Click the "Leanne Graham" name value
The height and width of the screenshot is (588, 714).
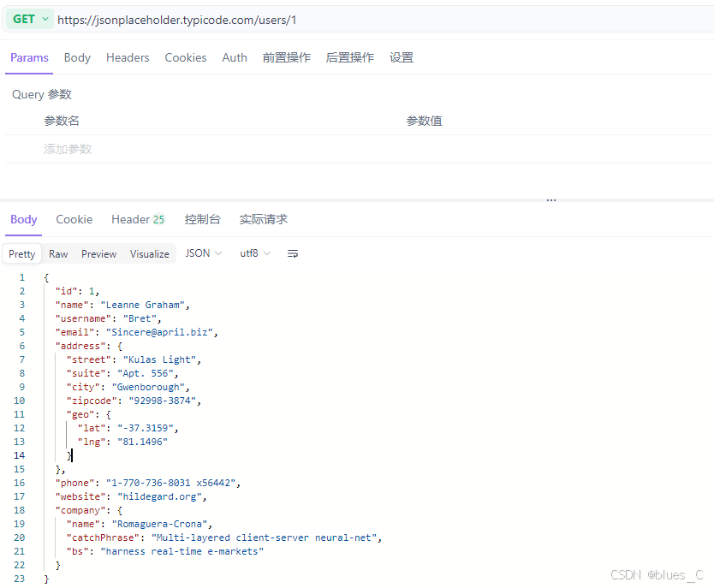tap(142, 305)
